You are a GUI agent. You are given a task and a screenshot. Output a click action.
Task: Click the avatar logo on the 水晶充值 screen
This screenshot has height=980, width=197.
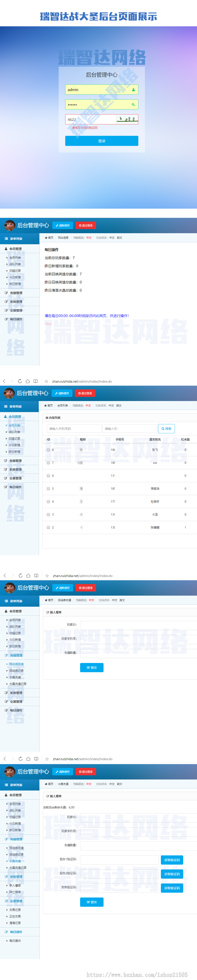tap(9, 772)
